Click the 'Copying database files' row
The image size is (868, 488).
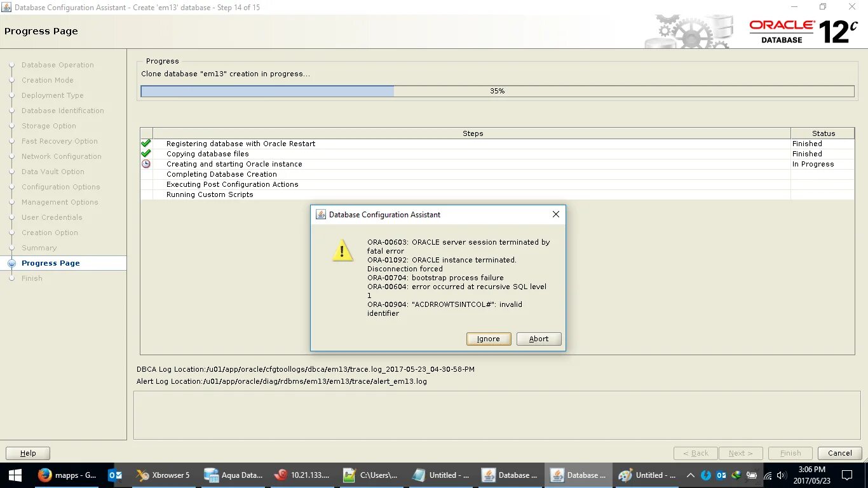click(x=498, y=154)
